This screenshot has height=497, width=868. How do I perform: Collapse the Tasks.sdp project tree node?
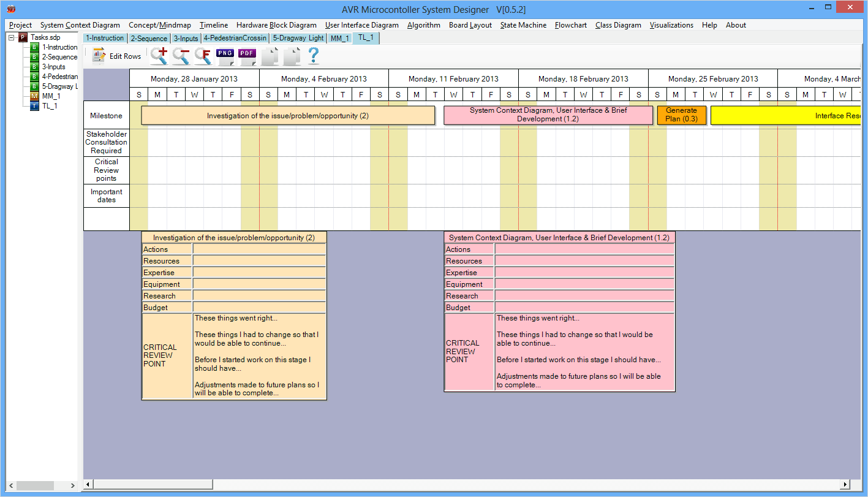(12, 37)
